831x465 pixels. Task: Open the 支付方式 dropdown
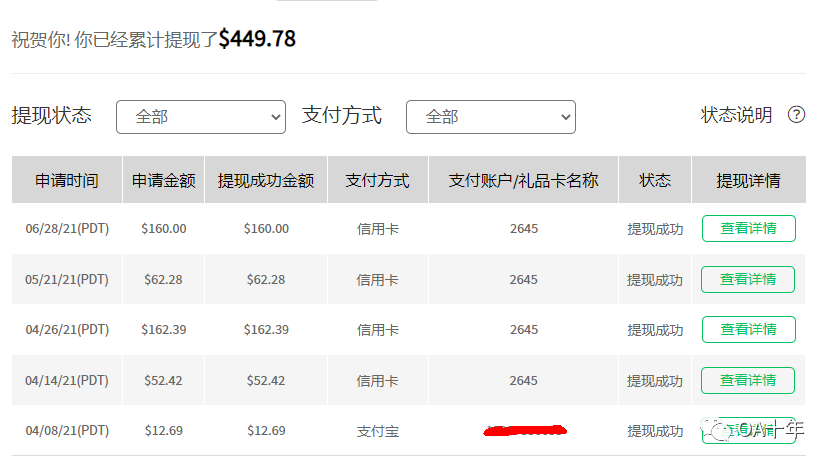(490, 117)
